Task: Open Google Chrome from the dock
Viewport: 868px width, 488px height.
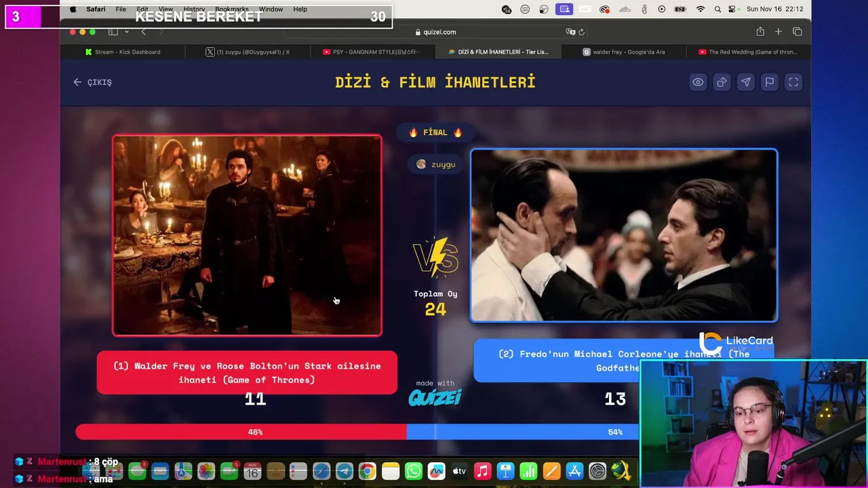Action: coord(368,471)
